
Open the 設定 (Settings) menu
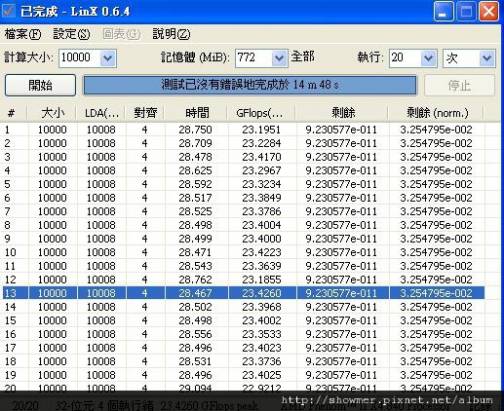tap(71, 34)
